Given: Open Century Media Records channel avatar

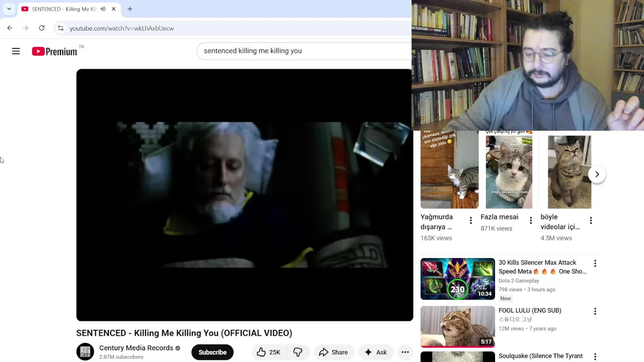Looking at the screenshot, I should [x=85, y=352].
